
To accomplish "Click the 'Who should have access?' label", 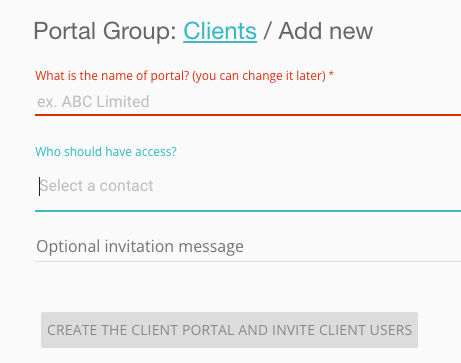I will (x=106, y=152).
